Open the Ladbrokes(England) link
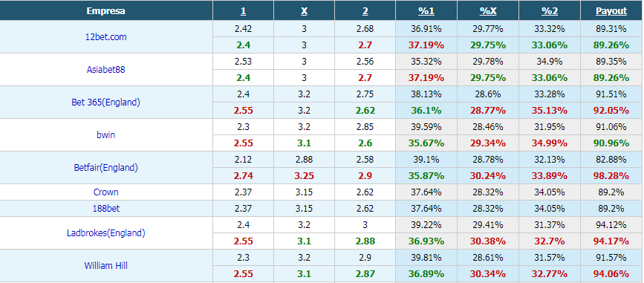 pyautogui.click(x=106, y=233)
